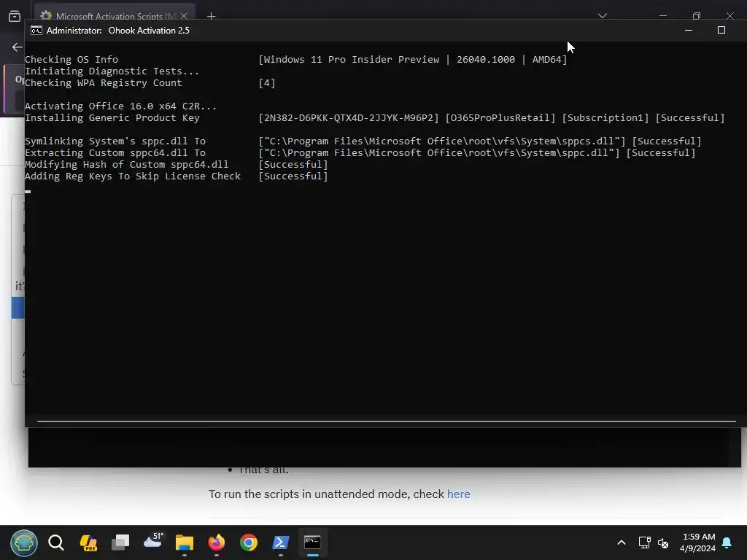Click the 'Activating Office 16.0 x64 C2R...' line
Image resolution: width=747 pixels, height=560 pixels.
(120, 106)
